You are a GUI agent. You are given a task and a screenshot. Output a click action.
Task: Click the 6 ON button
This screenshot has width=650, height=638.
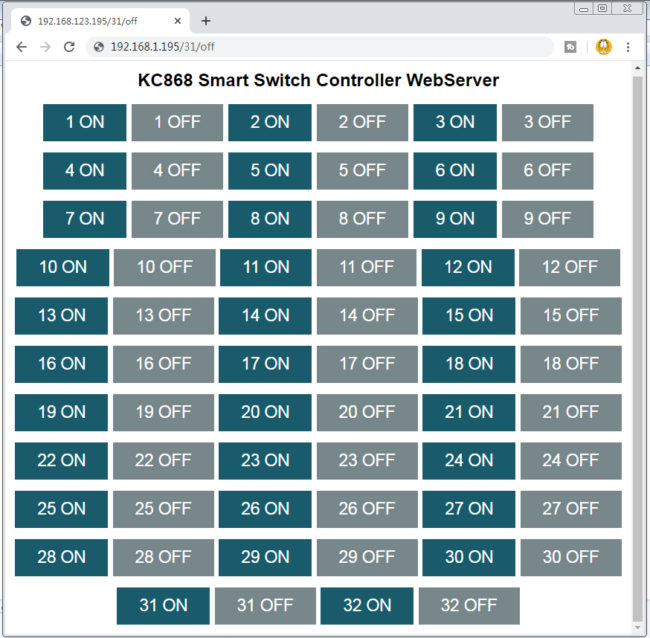455,171
